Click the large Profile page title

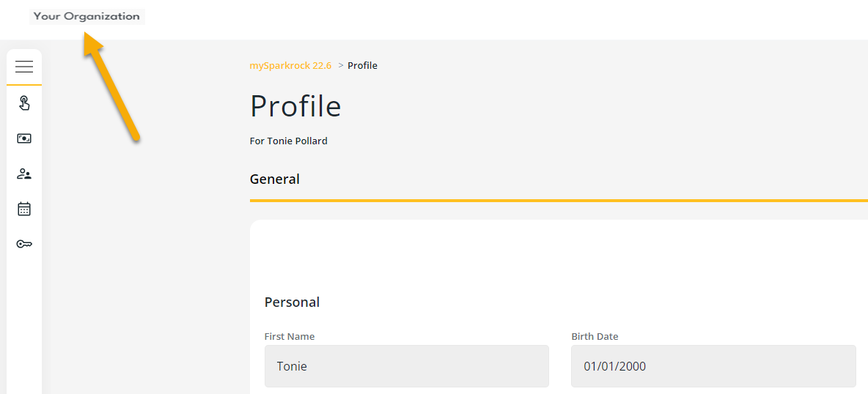click(295, 106)
